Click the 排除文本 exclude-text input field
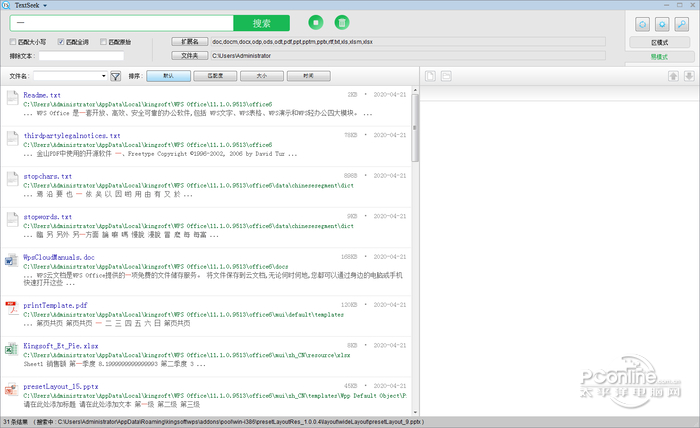Image resolution: width=700 pixels, height=428 pixels. pyautogui.click(x=81, y=56)
